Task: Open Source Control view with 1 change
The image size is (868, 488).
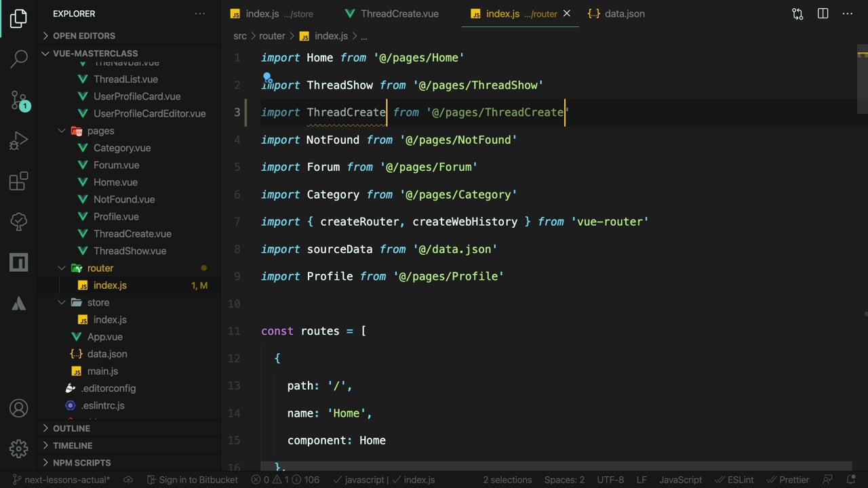Action: [x=19, y=100]
